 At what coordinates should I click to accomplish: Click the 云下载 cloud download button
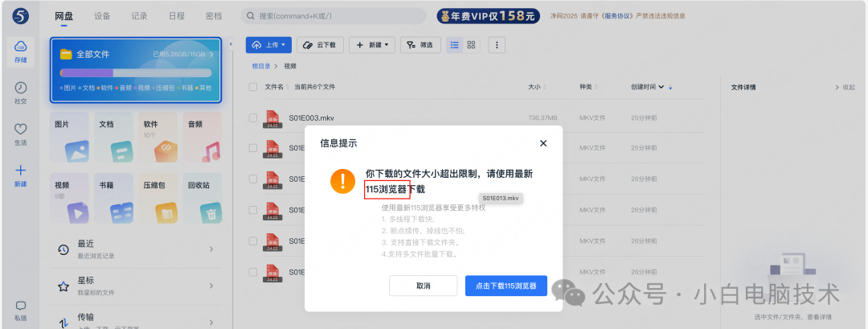point(320,45)
